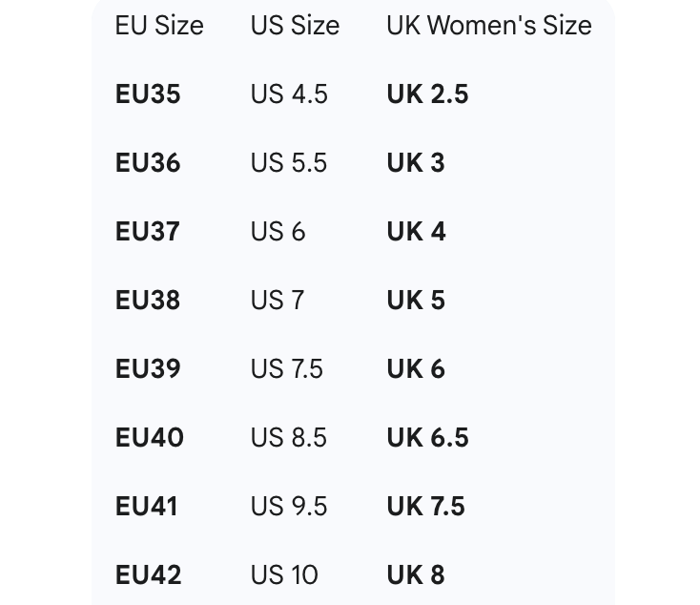Image resolution: width=700 pixels, height=605 pixels.
Task: Click the UK 8 cell
Action: click(416, 575)
